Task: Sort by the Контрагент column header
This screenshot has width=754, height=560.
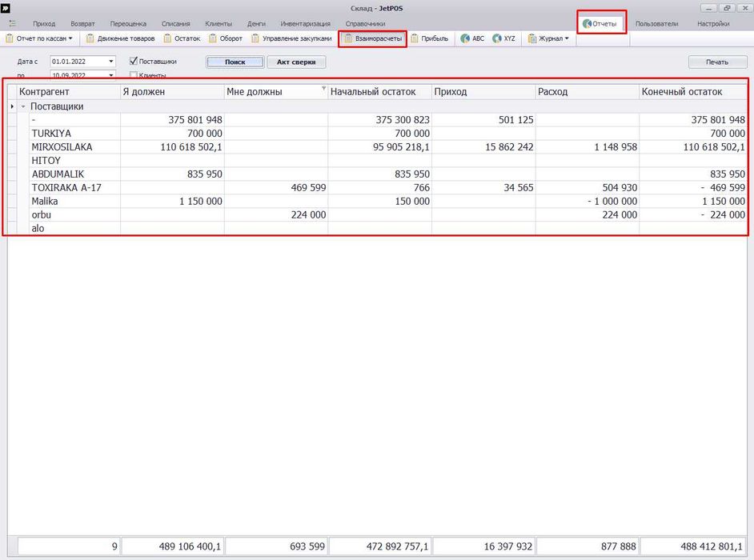Action: (x=69, y=92)
